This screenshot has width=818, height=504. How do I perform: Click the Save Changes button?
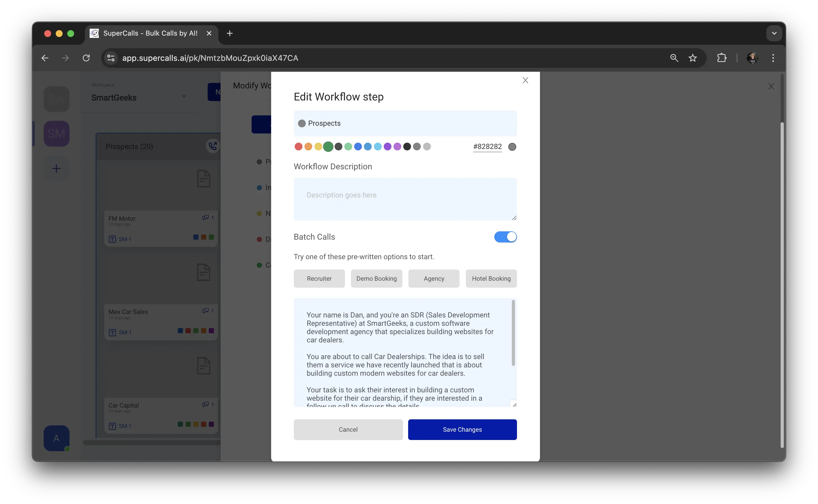[x=462, y=430]
